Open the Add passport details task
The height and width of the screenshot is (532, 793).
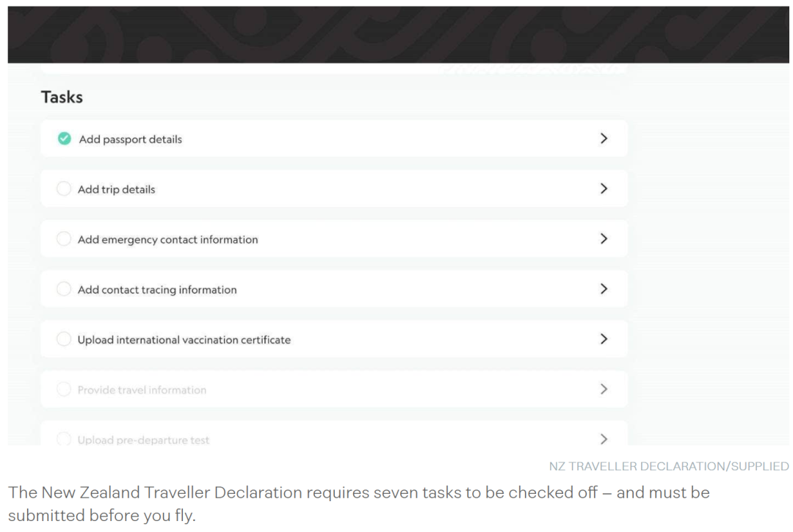pyautogui.click(x=334, y=139)
